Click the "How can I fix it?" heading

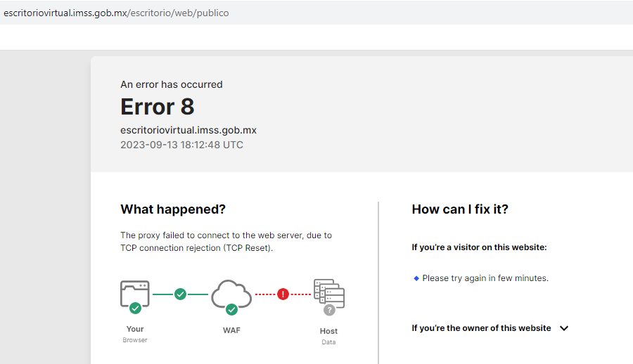tap(460, 209)
